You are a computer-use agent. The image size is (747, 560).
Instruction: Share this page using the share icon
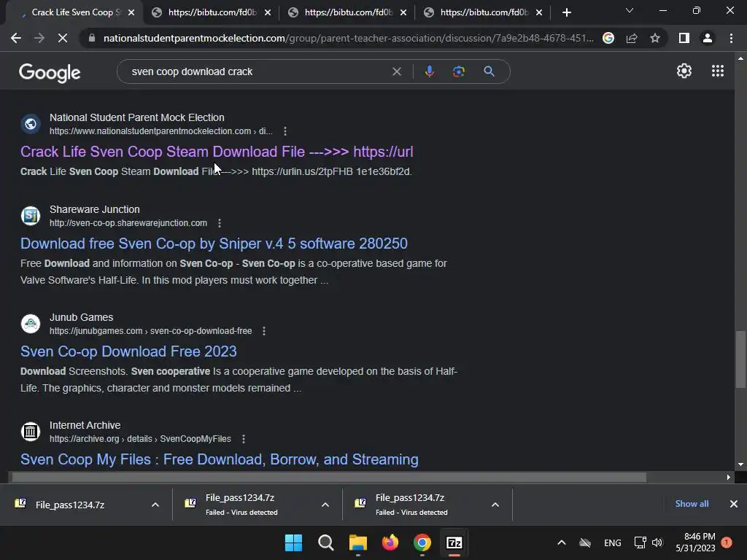pyautogui.click(x=632, y=38)
